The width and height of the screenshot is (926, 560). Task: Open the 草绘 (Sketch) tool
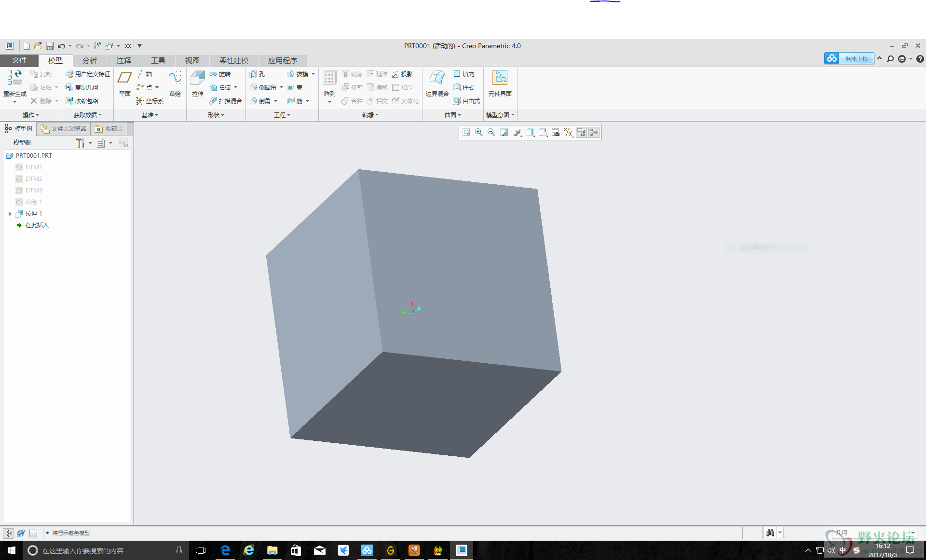pyautogui.click(x=175, y=83)
